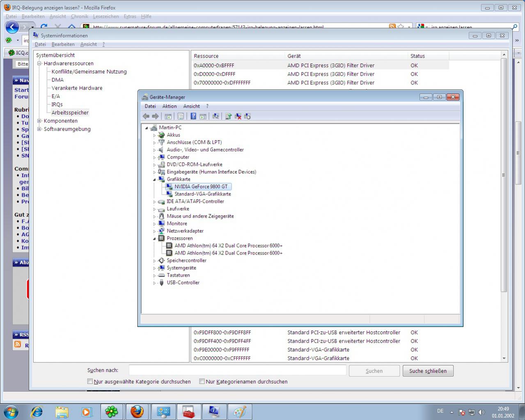Image resolution: width=525 pixels, height=420 pixels.
Task: Click the red toolbox icon in the taskbar
Action: (189, 411)
